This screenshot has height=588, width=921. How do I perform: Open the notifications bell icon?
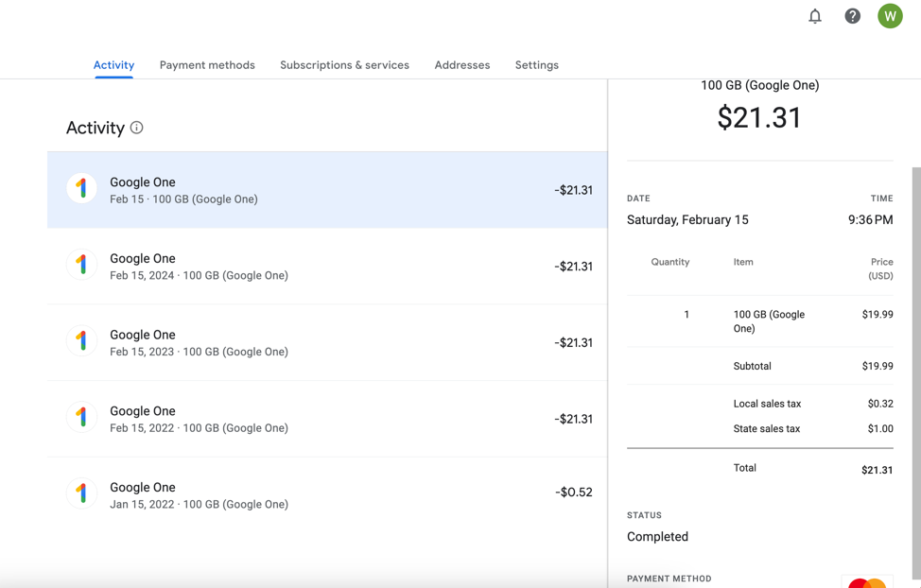pyautogui.click(x=815, y=16)
